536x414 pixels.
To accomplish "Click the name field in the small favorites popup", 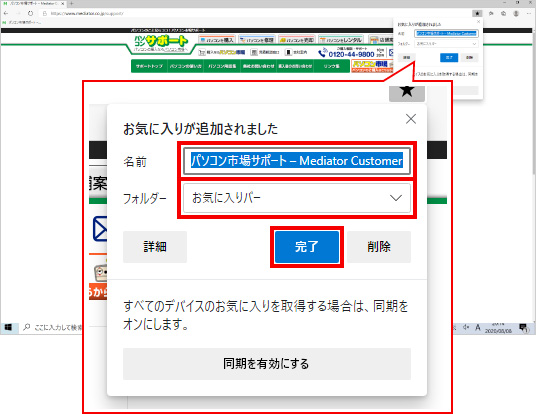I will [446, 34].
